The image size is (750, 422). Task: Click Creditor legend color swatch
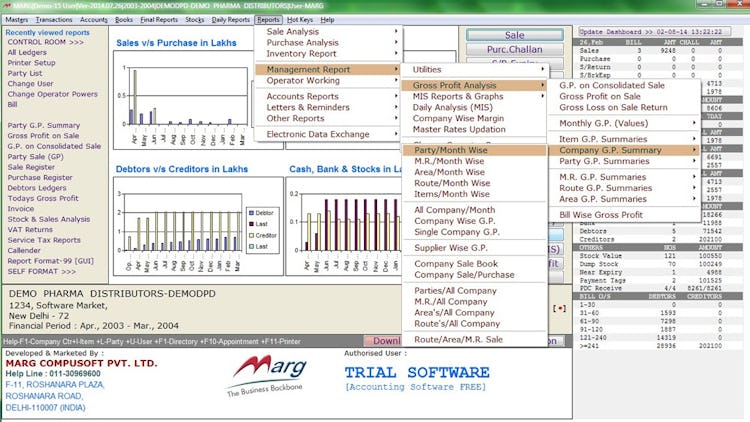[252, 235]
